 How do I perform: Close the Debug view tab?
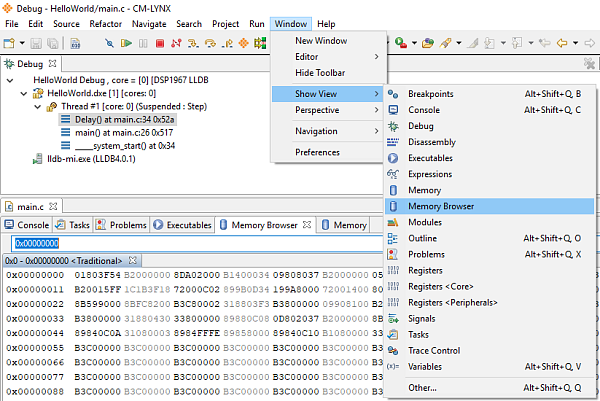tap(52, 63)
